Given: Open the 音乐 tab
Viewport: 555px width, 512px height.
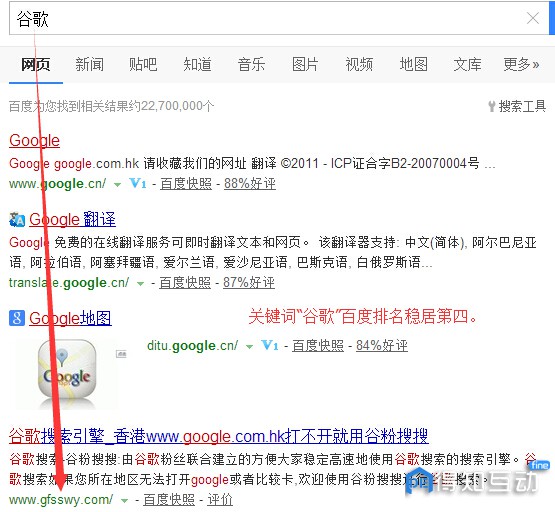Looking at the screenshot, I should 251,65.
